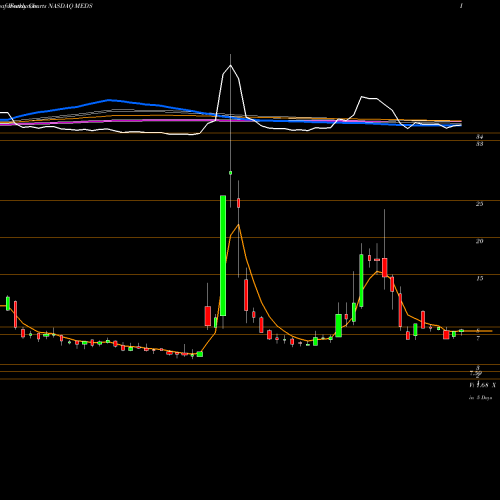Image resolution: width=500 pixels, height=500 pixels.
Task: Click the "in 5 Days" caption
Action: tap(480, 398)
